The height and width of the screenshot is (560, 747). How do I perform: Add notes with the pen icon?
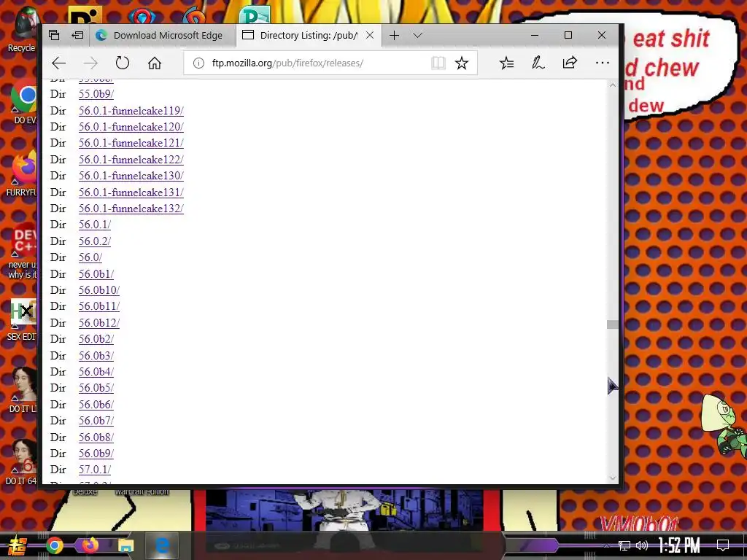point(538,63)
